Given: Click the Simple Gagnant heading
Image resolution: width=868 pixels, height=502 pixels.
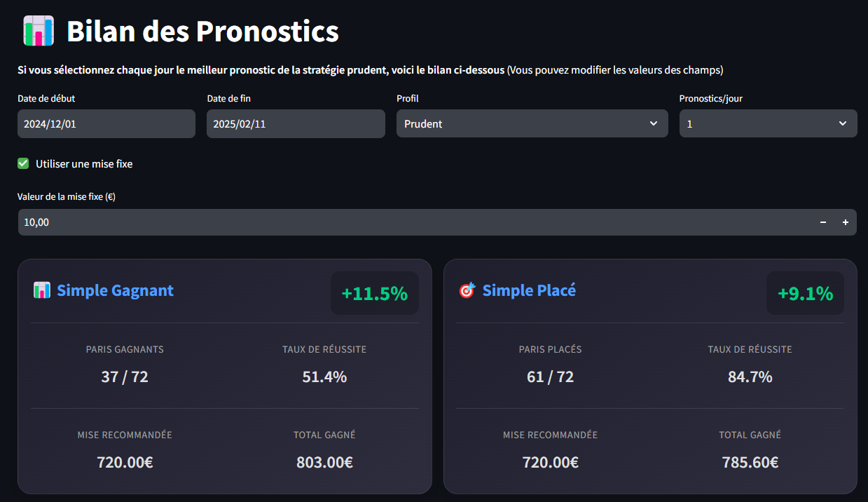Looking at the screenshot, I should 115,290.
